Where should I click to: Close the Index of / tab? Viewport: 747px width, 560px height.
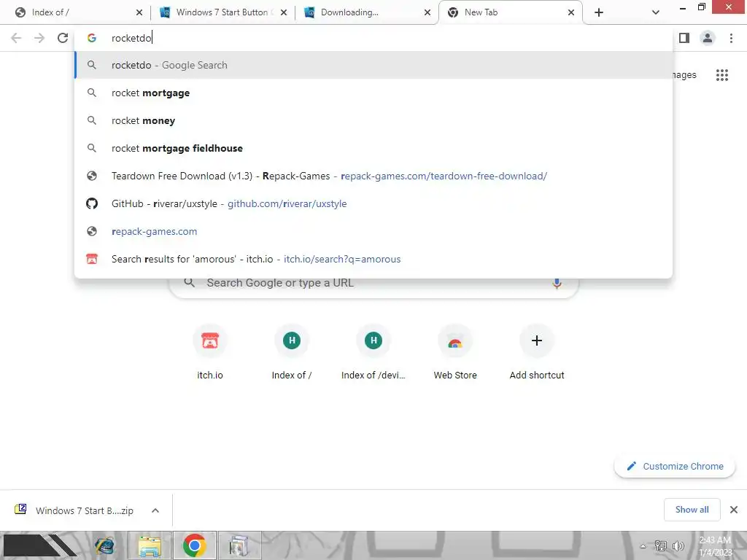point(139,13)
